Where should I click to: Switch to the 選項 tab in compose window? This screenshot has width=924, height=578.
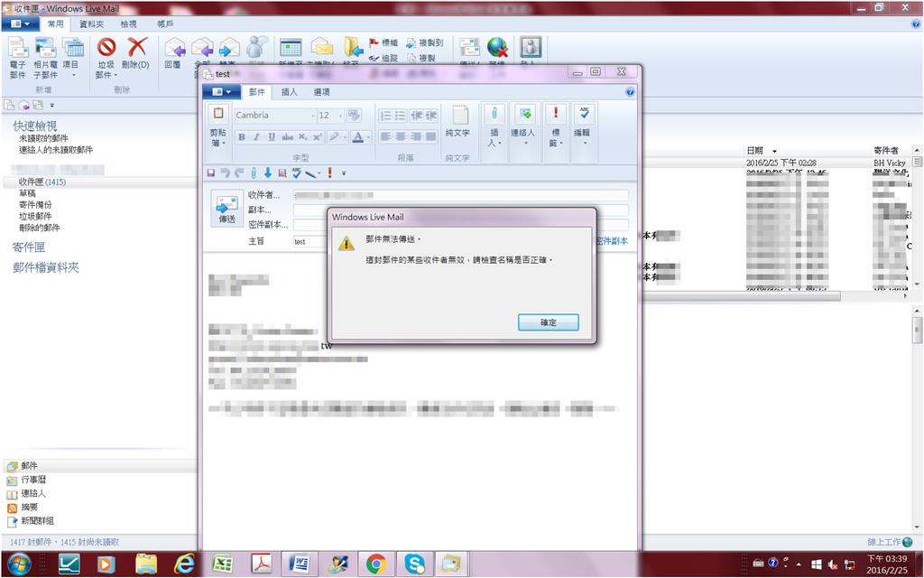[322, 92]
